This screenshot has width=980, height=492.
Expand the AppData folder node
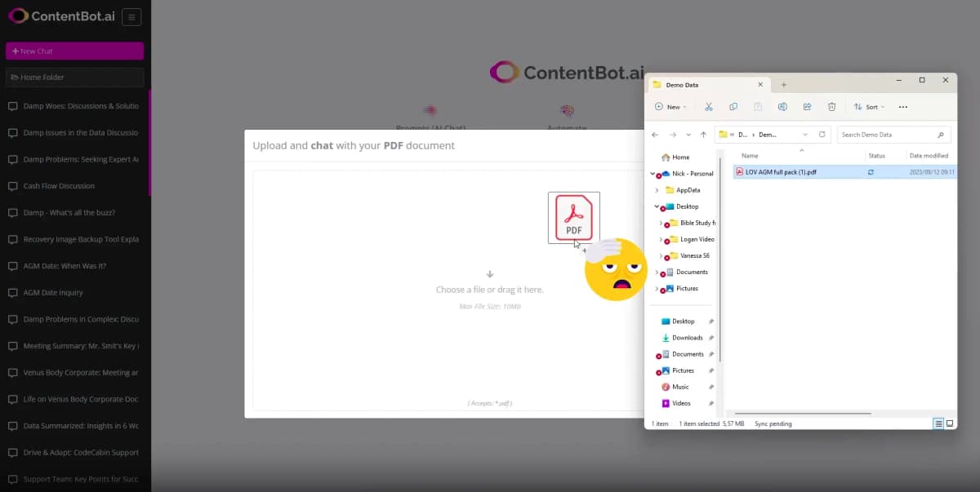(x=657, y=190)
